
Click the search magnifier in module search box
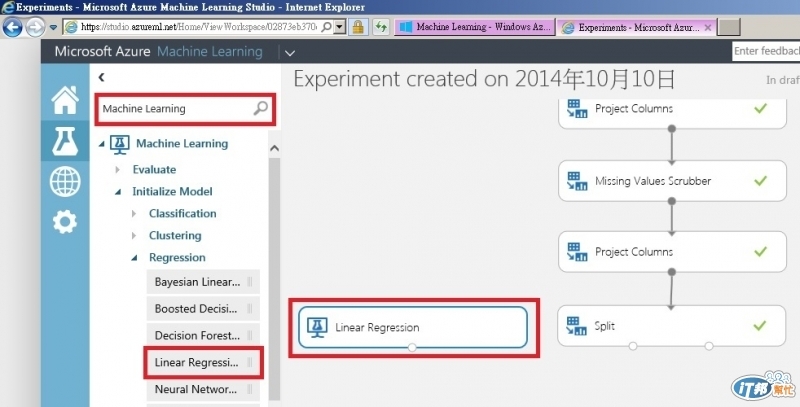click(x=261, y=108)
